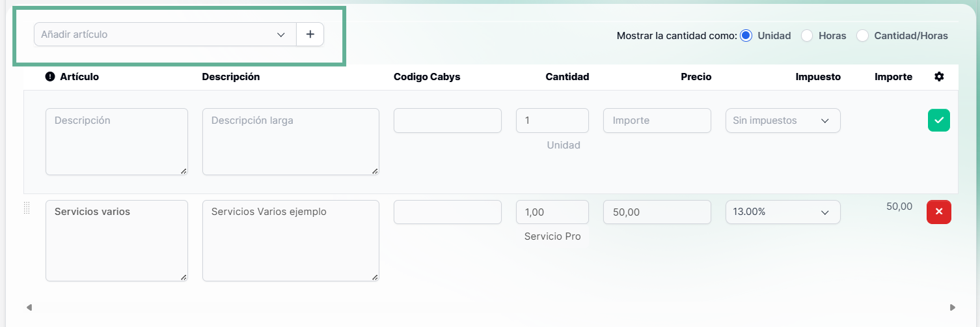
Task: Click the Descripción larga text area
Action: pos(291,142)
